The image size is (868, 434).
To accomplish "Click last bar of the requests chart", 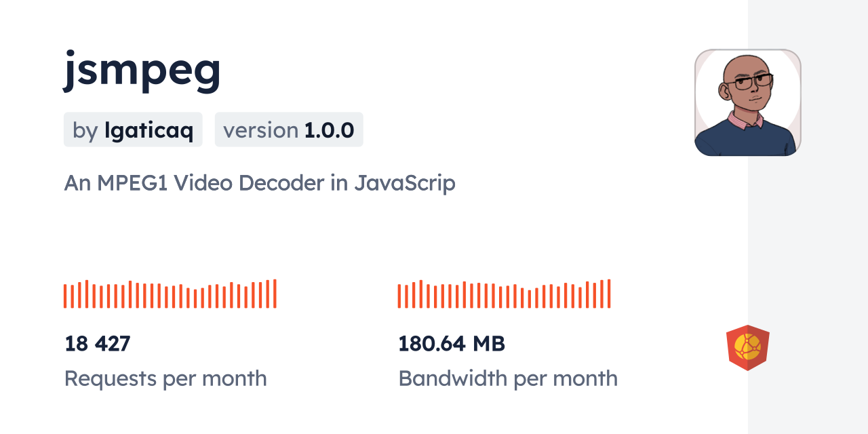I will click(x=275, y=294).
